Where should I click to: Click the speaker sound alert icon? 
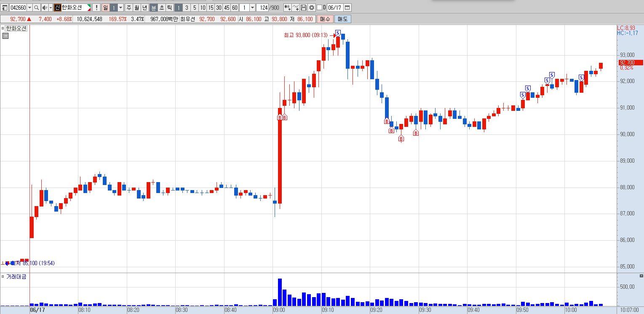click(x=45, y=8)
